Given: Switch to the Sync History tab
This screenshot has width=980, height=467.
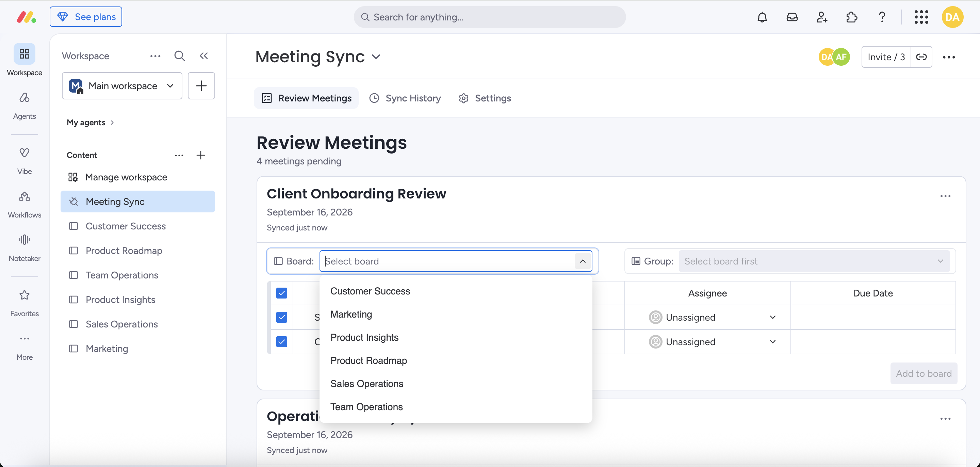Looking at the screenshot, I should [405, 98].
